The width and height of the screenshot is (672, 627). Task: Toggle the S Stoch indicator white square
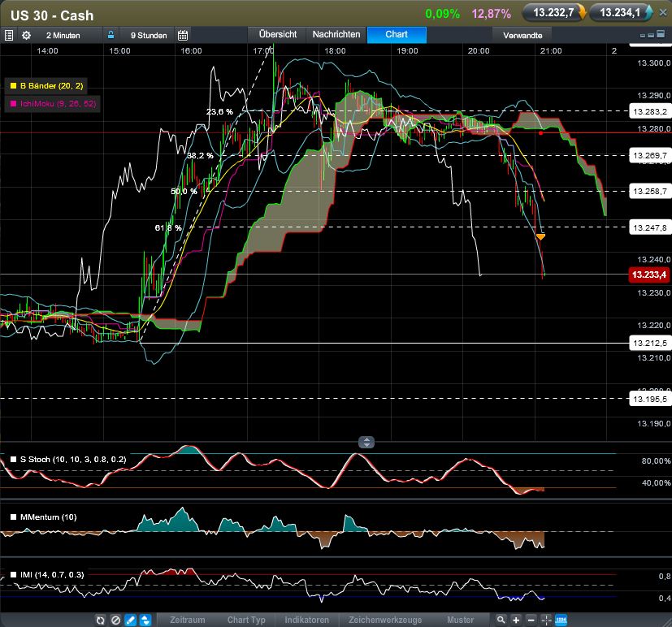tap(14, 460)
